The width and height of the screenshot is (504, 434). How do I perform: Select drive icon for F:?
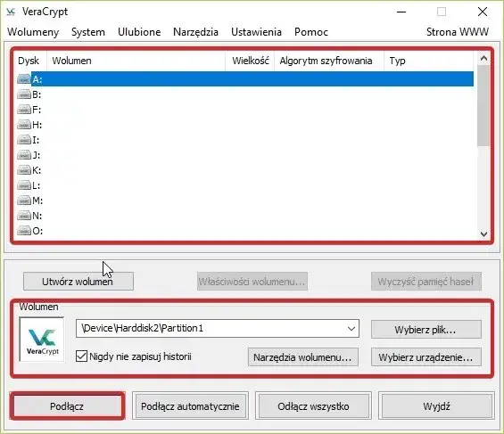[x=24, y=110]
